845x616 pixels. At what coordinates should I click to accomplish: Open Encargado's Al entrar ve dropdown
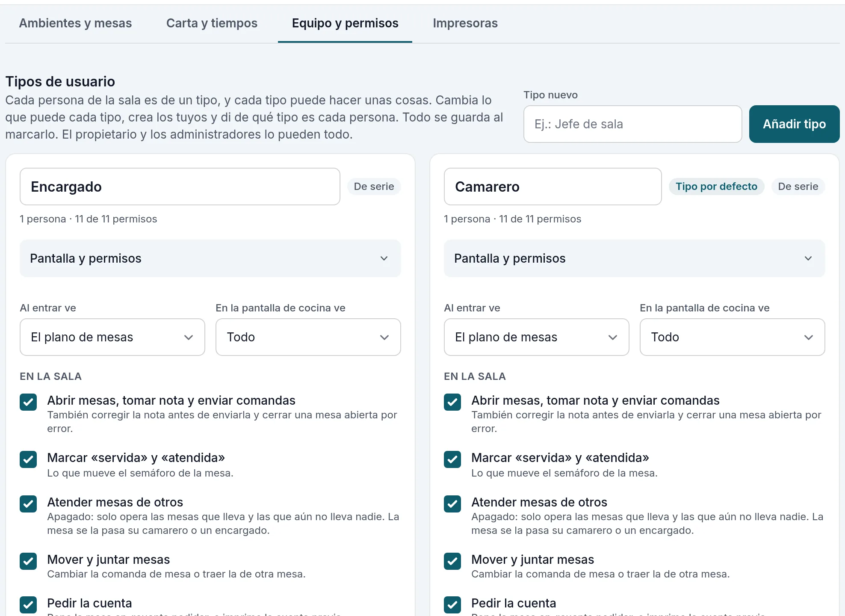(112, 337)
